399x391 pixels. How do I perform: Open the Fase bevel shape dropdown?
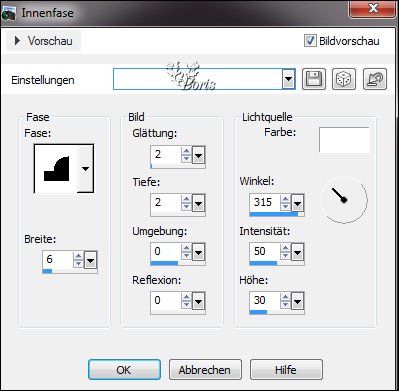(86, 169)
